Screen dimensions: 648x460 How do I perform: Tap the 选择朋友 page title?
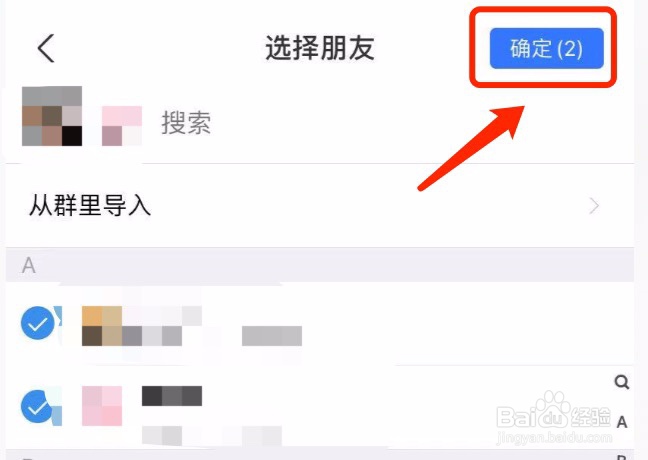(320, 48)
